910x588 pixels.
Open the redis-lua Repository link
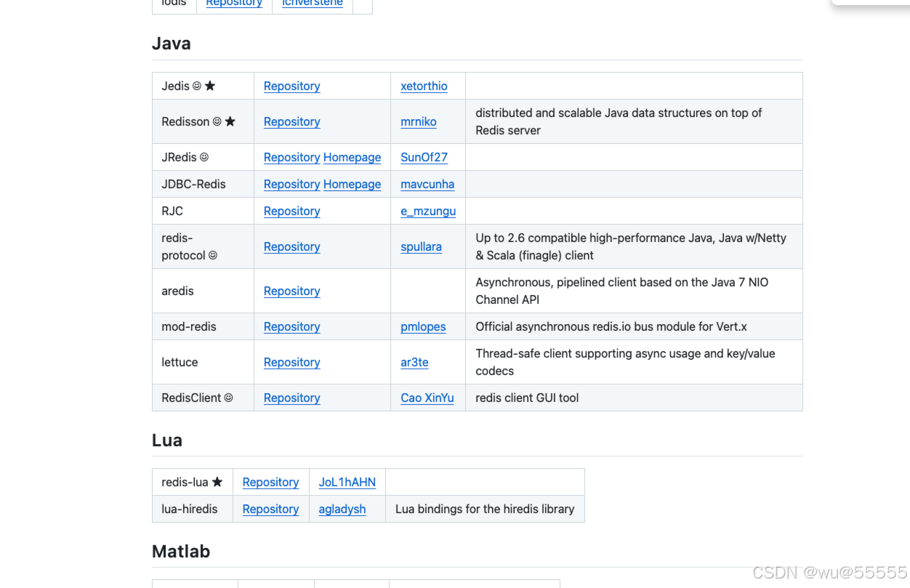270,482
